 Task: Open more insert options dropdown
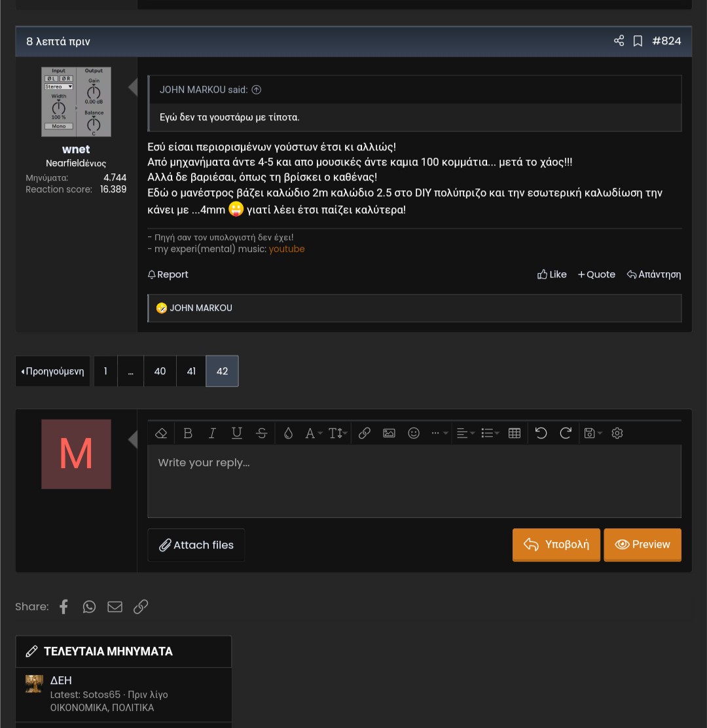click(439, 433)
